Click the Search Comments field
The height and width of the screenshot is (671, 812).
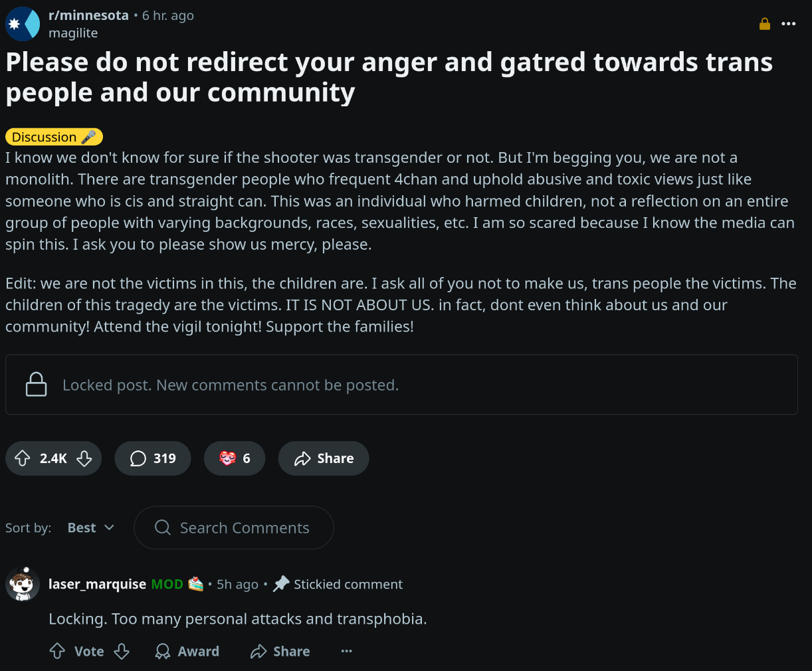tap(234, 527)
